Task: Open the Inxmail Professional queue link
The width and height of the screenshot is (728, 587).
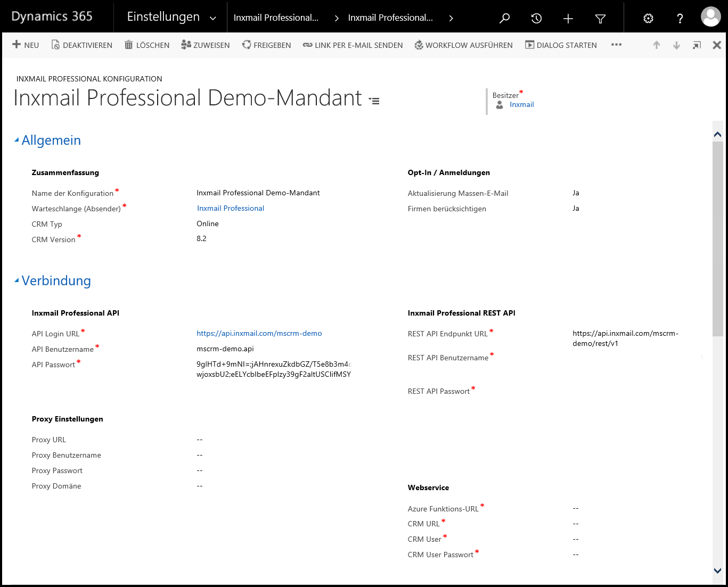Action: tap(231, 208)
